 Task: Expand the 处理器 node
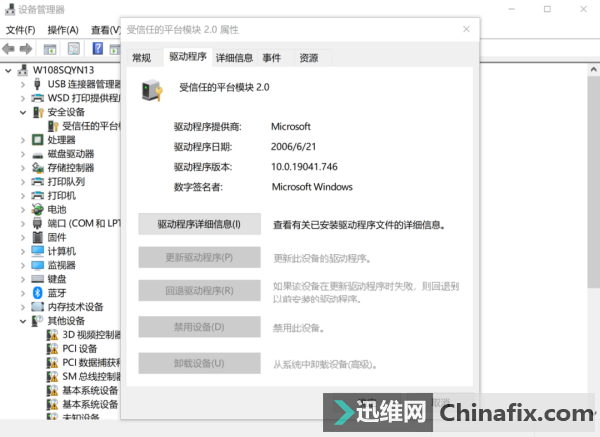coord(23,140)
